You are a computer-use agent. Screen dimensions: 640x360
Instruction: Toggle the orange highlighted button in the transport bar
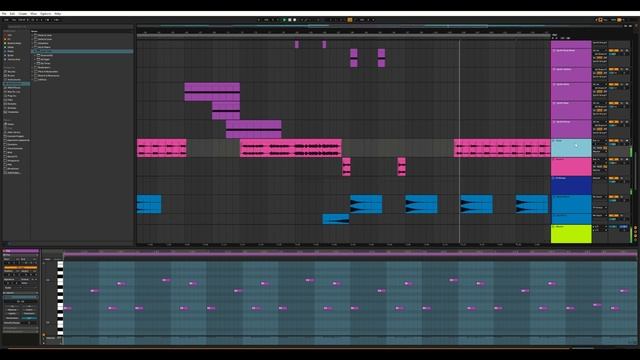350,20
